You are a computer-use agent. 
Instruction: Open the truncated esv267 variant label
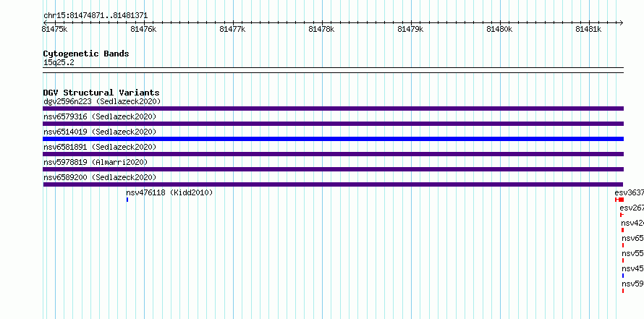[x=632, y=208]
